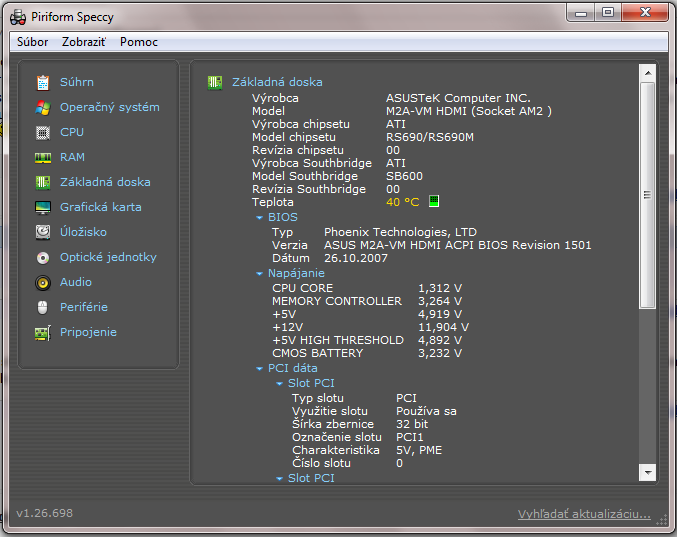Click the motherboard icon in the main panel header
This screenshot has height=537, width=677.
pos(215,82)
